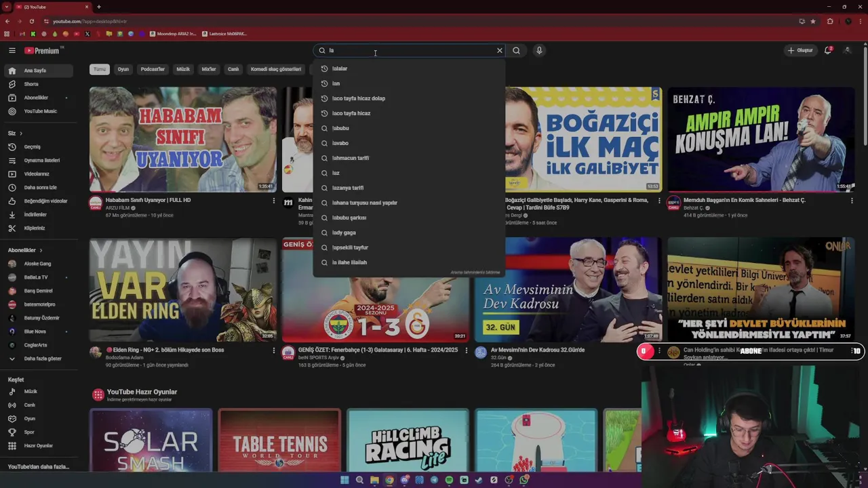Image resolution: width=868 pixels, height=488 pixels.
Task: Select Komedi skeç gösterileri chip
Action: (x=276, y=69)
